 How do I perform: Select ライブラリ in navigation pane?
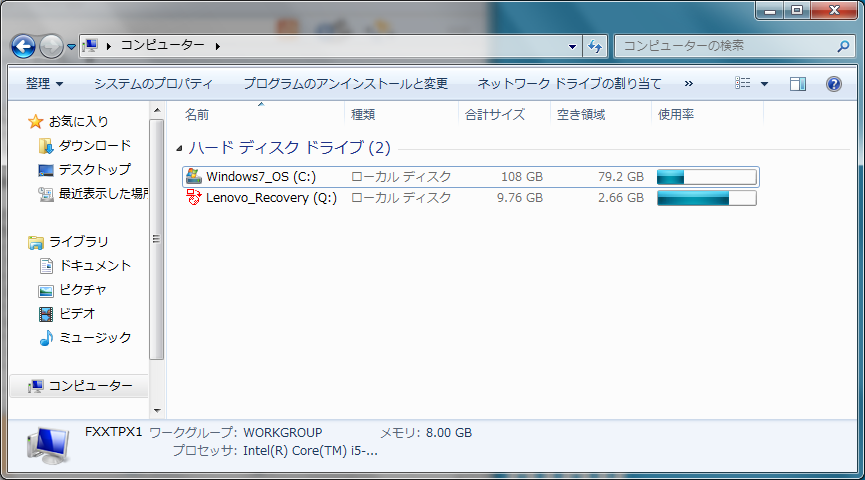[x=79, y=242]
